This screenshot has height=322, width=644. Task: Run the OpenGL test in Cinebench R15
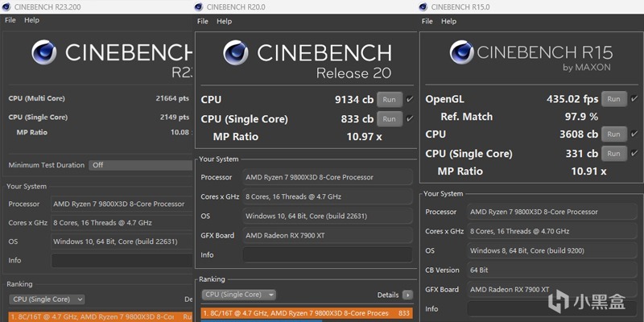(613, 99)
